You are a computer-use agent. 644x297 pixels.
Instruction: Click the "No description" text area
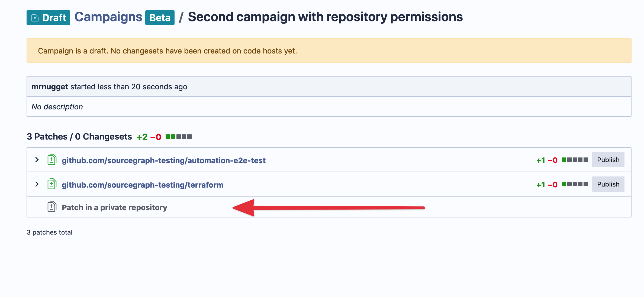(57, 107)
